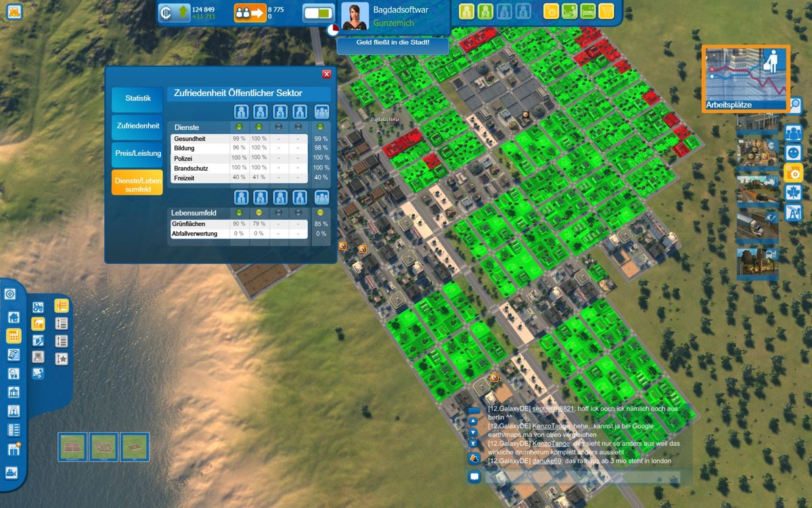Click the magnifier next to Arbeitsplätze

pyautogui.click(x=795, y=105)
